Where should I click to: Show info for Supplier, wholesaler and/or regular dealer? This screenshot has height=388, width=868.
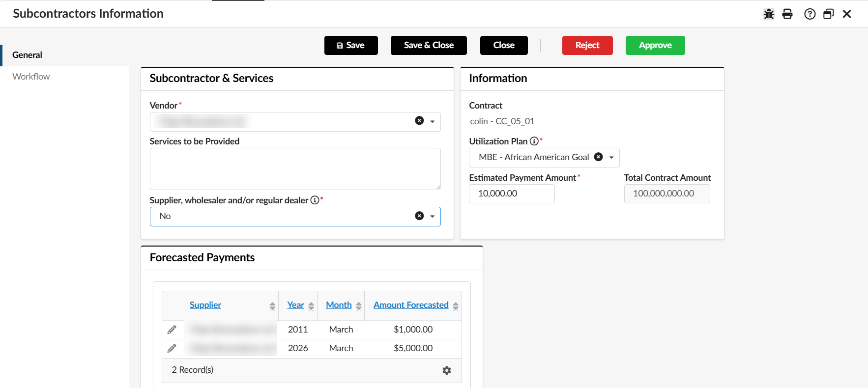coord(315,200)
